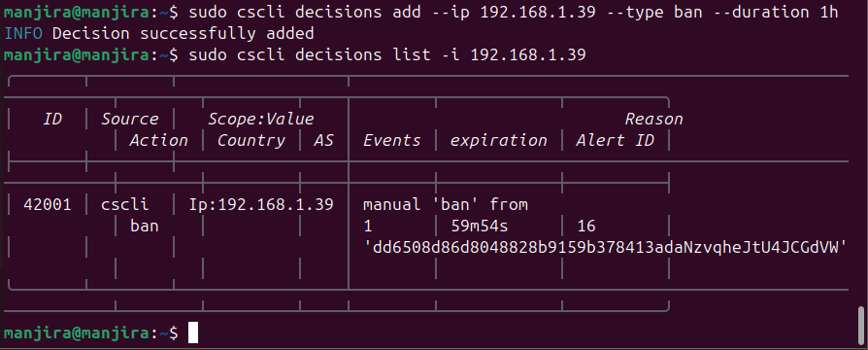
Task: Click the 'Scope:Value' column header
Action: click(261, 120)
